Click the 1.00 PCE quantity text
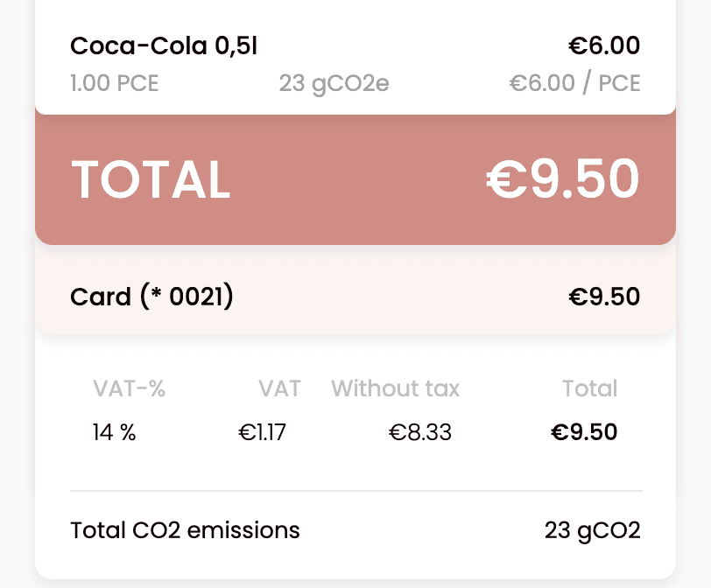 coord(115,84)
